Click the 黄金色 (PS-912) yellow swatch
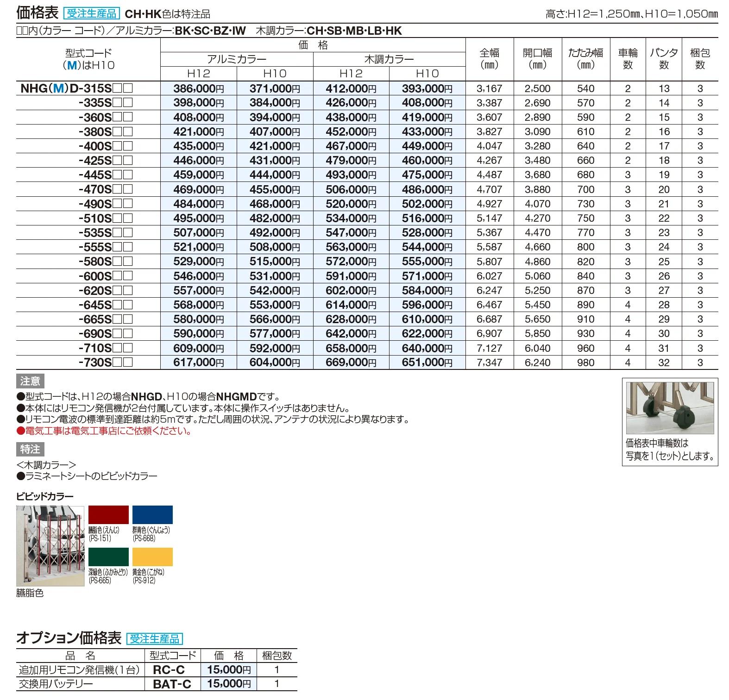 tap(152, 557)
